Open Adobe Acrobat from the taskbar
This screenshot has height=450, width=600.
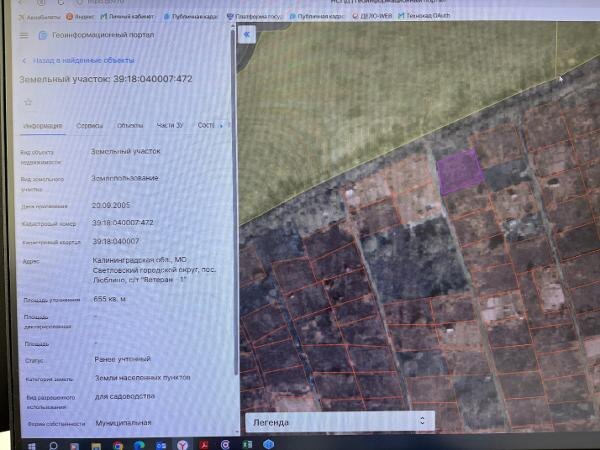(x=204, y=445)
